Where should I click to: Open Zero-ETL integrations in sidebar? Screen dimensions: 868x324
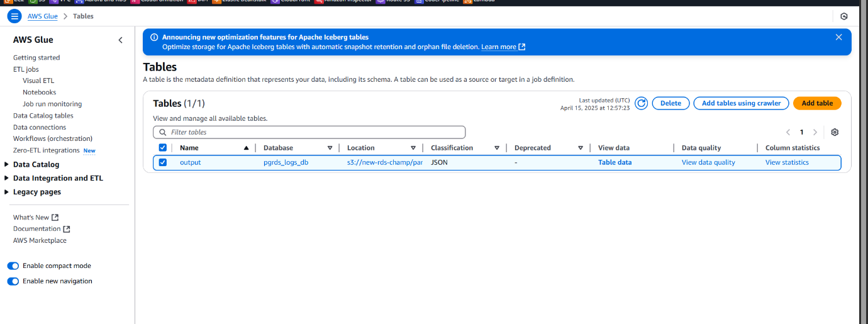tap(47, 150)
